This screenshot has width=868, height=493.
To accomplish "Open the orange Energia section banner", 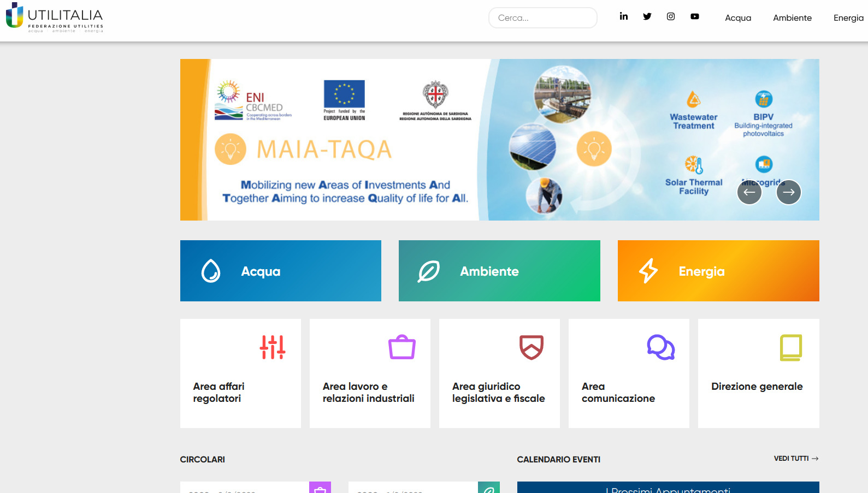I will pos(718,271).
